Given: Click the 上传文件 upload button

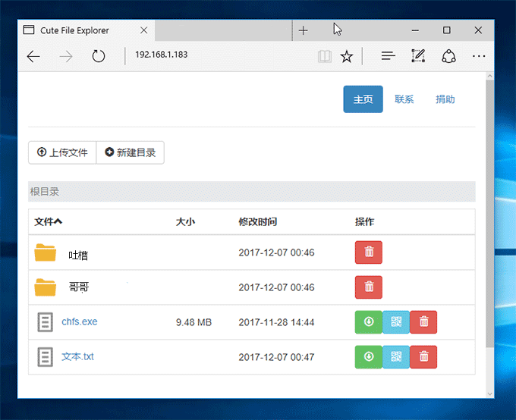Looking at the screenshot, I should click(x=62, y=152).
